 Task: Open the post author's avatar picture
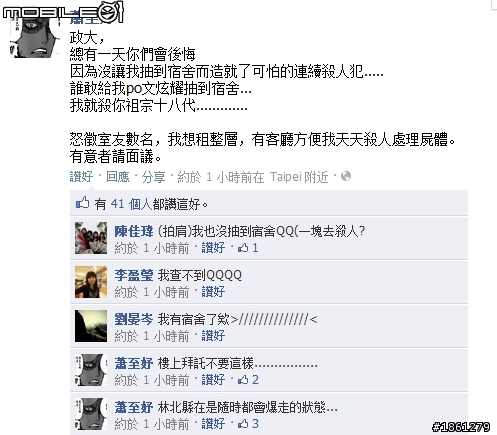[34, 37]
